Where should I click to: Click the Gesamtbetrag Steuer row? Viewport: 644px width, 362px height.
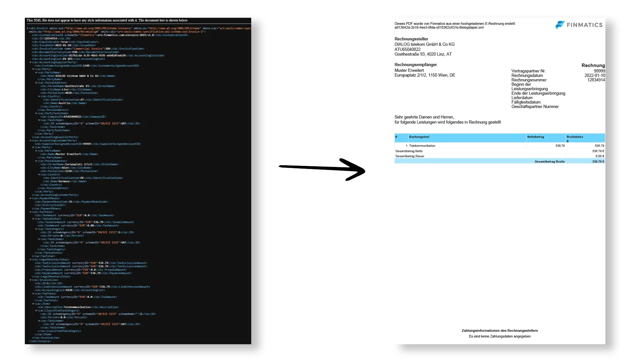coord(500,156)
